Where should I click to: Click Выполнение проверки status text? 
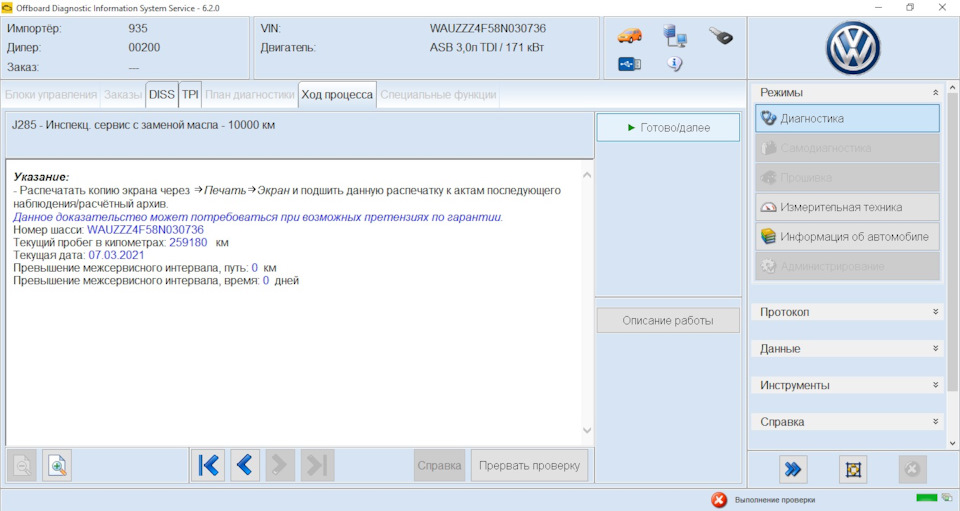tap(774, 500)
